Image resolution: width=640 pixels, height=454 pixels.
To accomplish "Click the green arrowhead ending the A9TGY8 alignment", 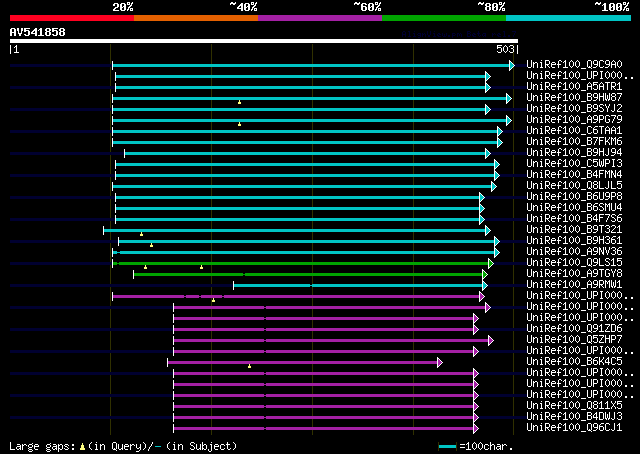I will point(485,275).
